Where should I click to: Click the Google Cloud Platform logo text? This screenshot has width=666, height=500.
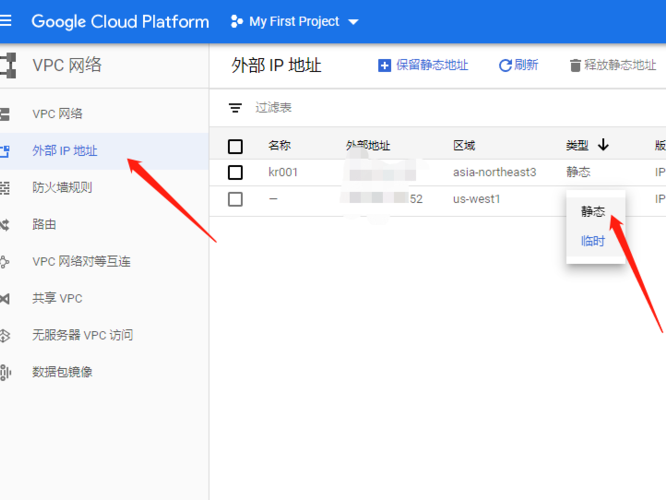point(120,21)
